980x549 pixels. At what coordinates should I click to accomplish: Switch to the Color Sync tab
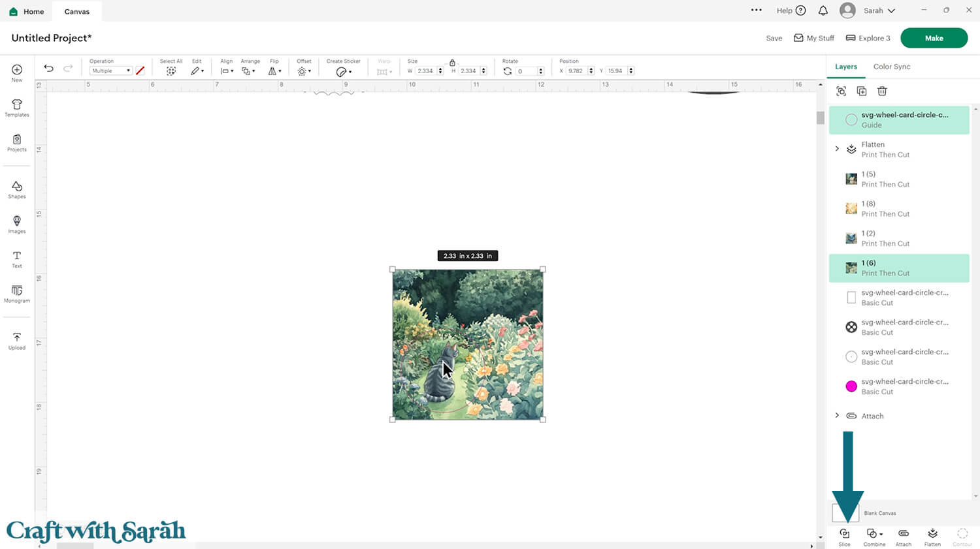(891, 67)
